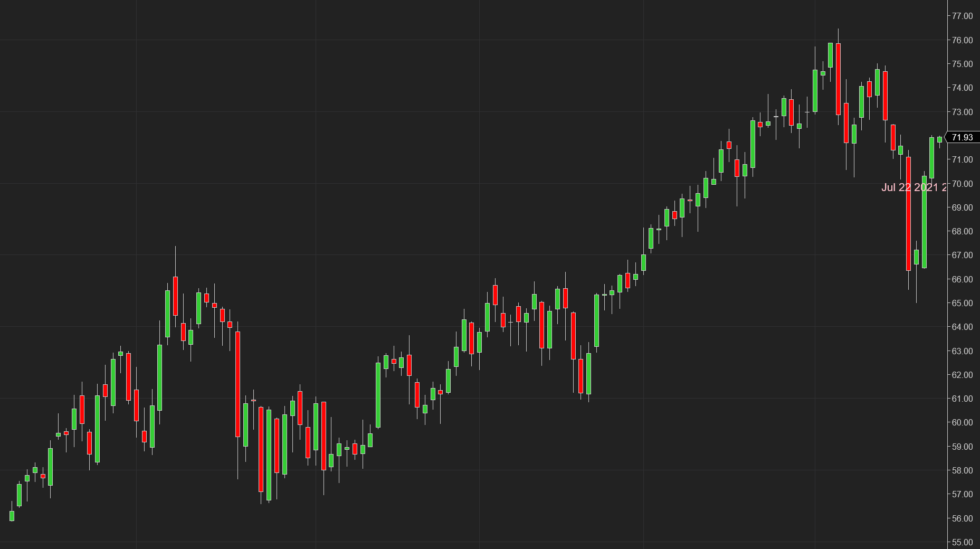Click the 62.00 price axis label
Viewport: 980px width, 549px height.
coord(962,375)
